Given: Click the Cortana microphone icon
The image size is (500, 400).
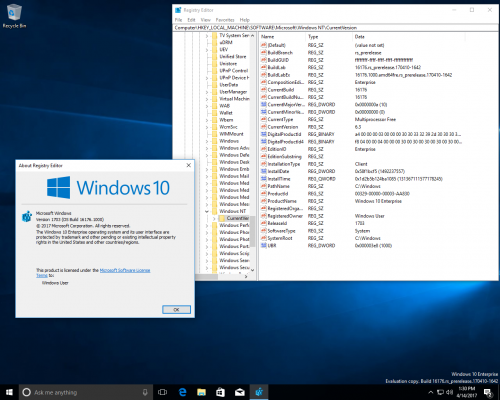Looking at the screenshot, I should pyautogui.click(x=145, y=392).
